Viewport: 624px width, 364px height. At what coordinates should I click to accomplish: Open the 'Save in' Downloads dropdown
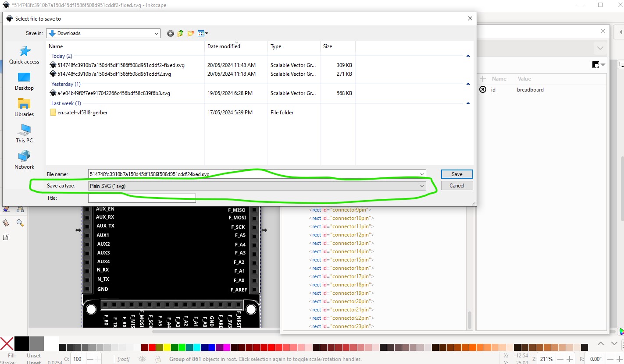click(103, 33)
